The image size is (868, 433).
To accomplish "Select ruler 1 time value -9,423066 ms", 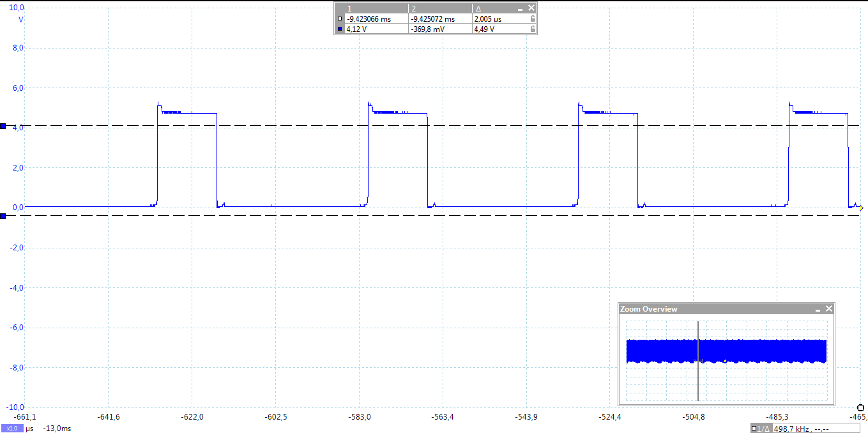I will point(368,19).
